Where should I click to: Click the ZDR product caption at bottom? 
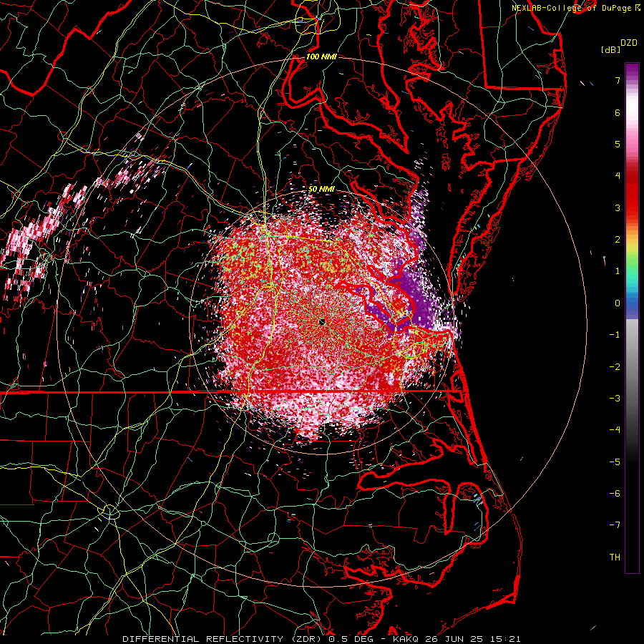coord(321,639)
